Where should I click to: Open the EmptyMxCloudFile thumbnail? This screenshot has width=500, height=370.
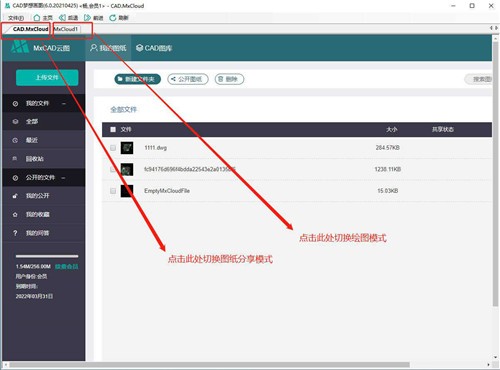(127, 191)
